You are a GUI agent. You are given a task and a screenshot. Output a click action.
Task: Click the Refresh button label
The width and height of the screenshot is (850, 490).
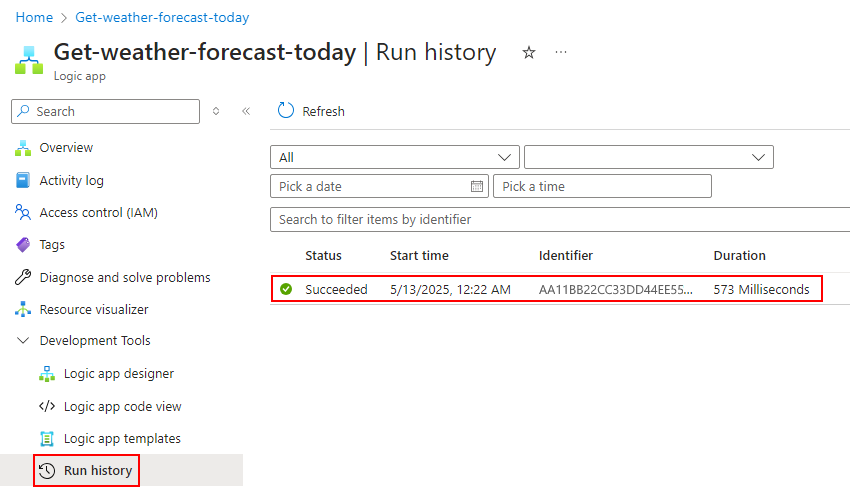click(323, 111)
